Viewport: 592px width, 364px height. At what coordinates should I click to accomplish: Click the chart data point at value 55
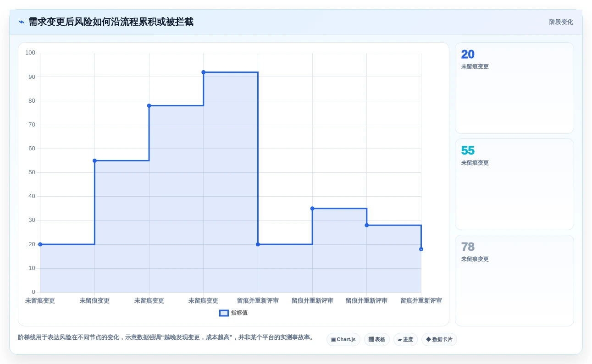tap(94, 161)
